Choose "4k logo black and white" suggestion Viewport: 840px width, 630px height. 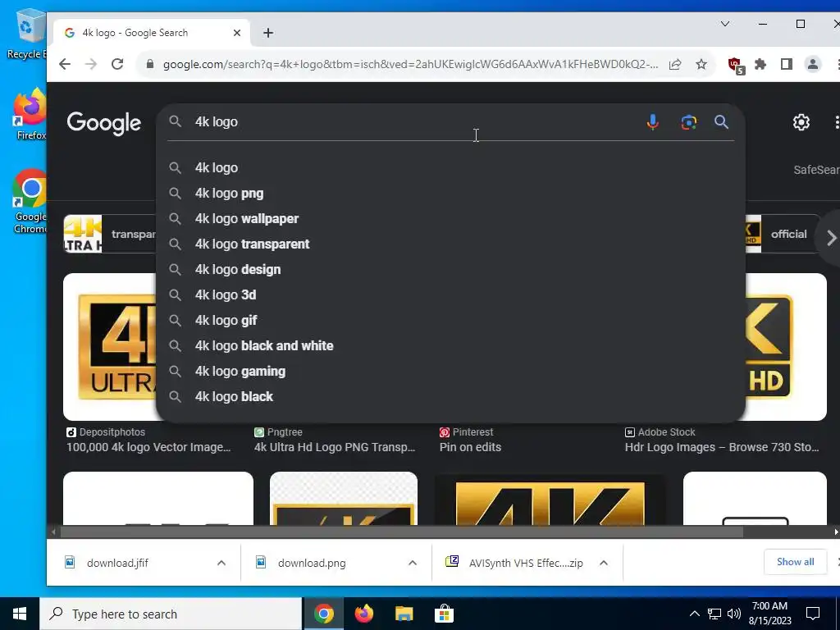450,345
